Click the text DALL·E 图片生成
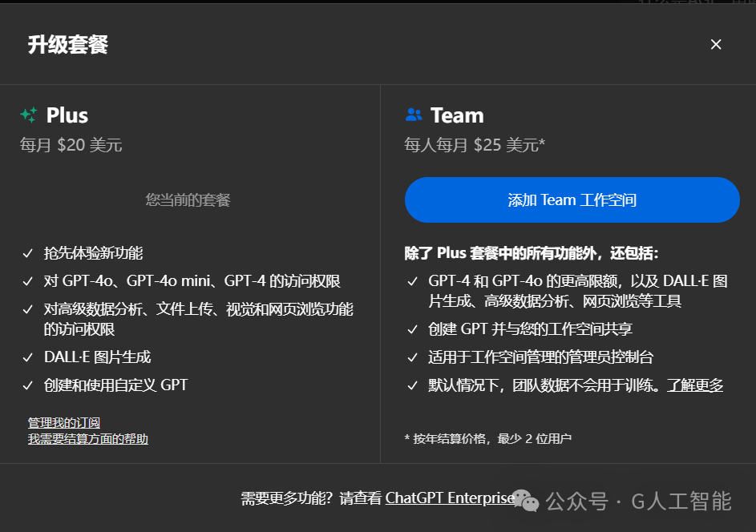The image size is (756, 532). click(x=97, y=357)
